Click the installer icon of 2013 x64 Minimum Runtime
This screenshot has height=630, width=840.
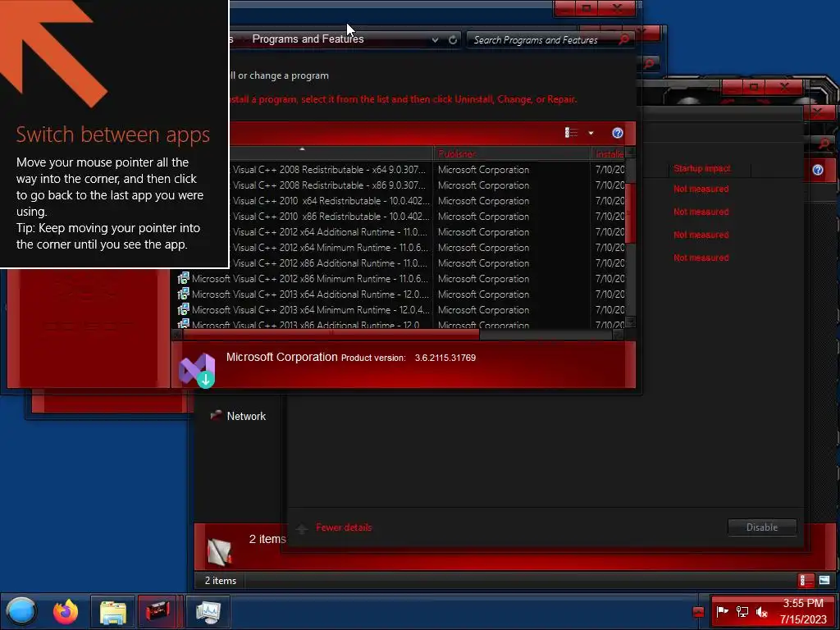coord(183,309)
